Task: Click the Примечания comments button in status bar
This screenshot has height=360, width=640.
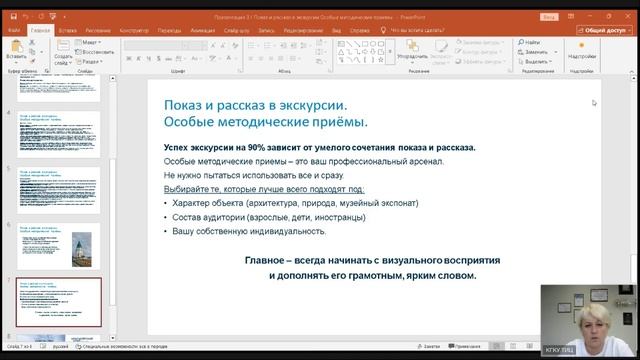Action: pyautogui.click(x=465, y=346)
